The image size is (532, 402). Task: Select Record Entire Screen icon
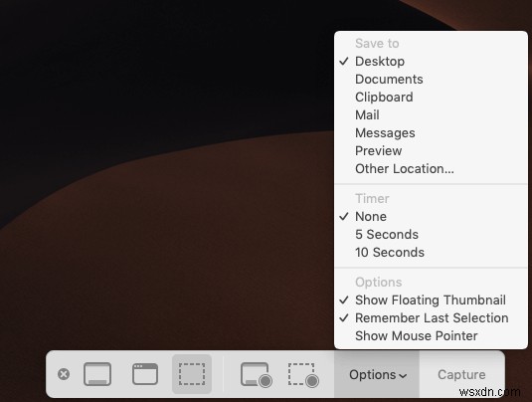[x=257, y=375]
